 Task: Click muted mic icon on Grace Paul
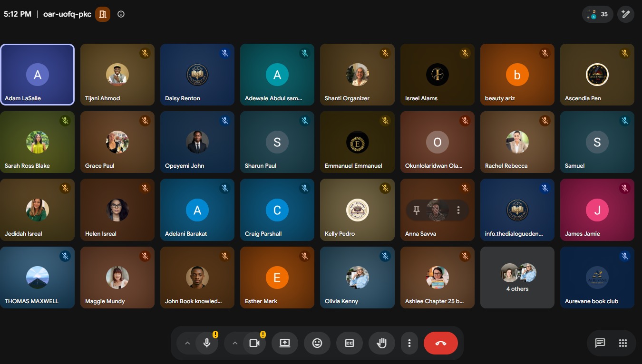point(146,121)
